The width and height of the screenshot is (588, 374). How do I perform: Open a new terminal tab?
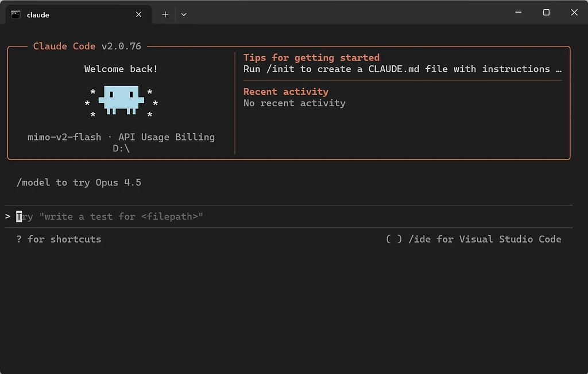coord(165,14)
